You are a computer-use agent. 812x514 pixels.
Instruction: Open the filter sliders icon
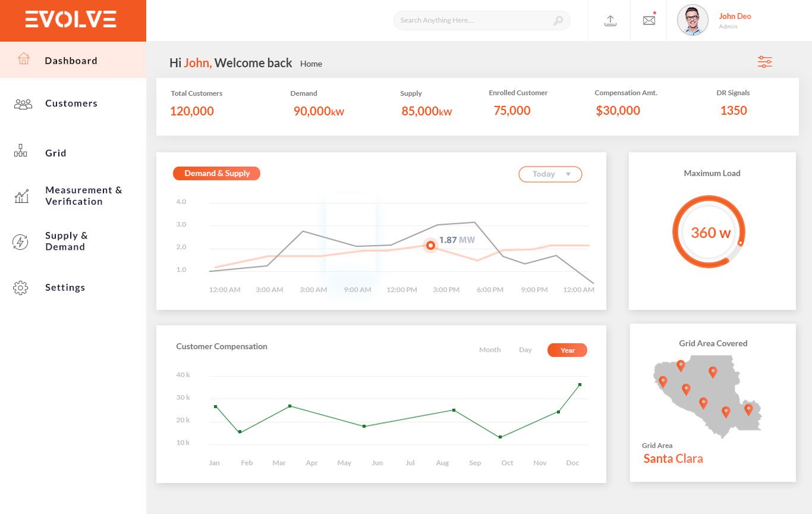pos(764,62)
